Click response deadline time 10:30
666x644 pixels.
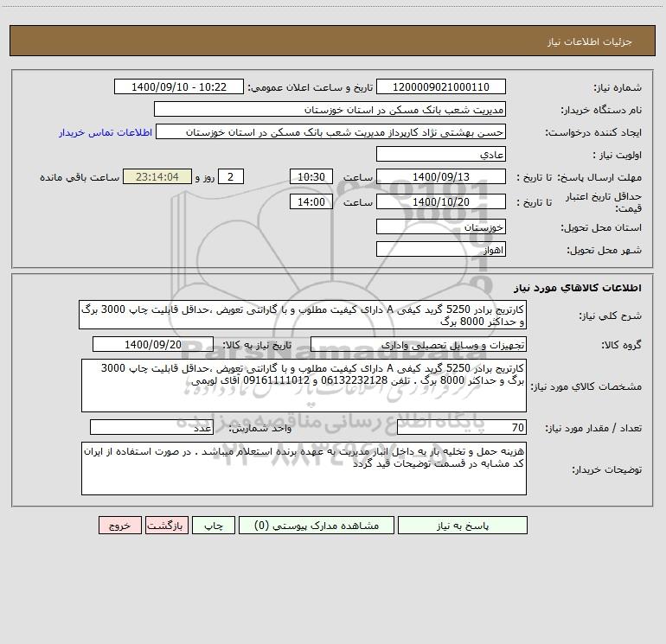311,176
